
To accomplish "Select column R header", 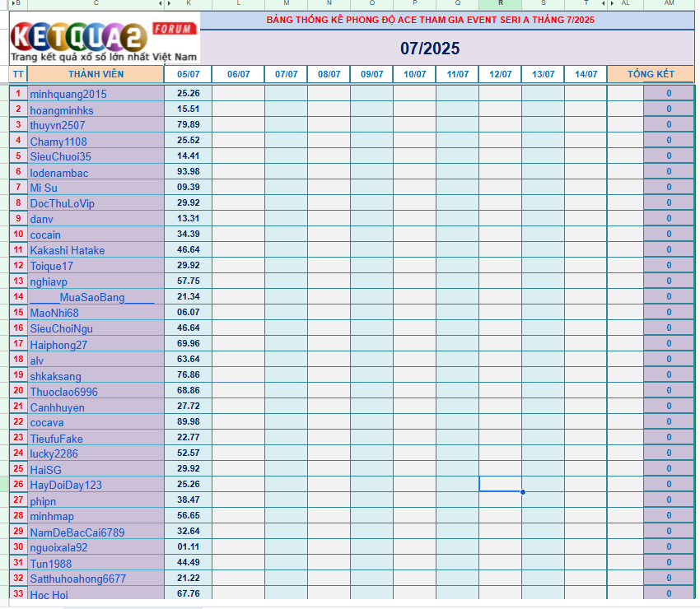I will pos(500,4).
